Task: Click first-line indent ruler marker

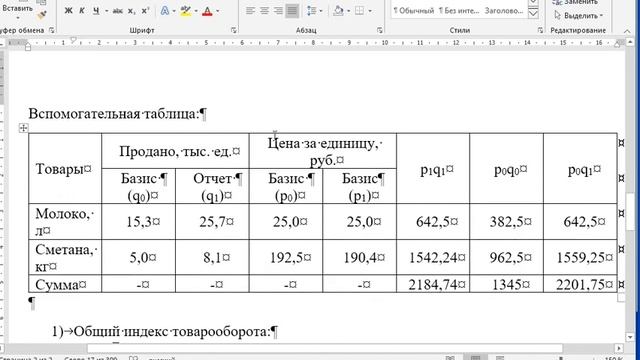Action: (x=73, y=40)
